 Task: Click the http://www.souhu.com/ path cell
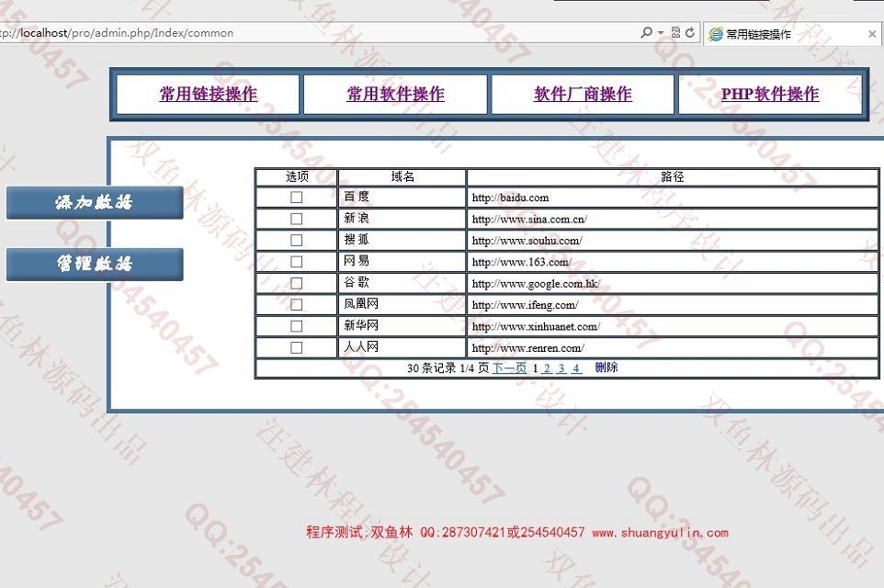(673, 240)
